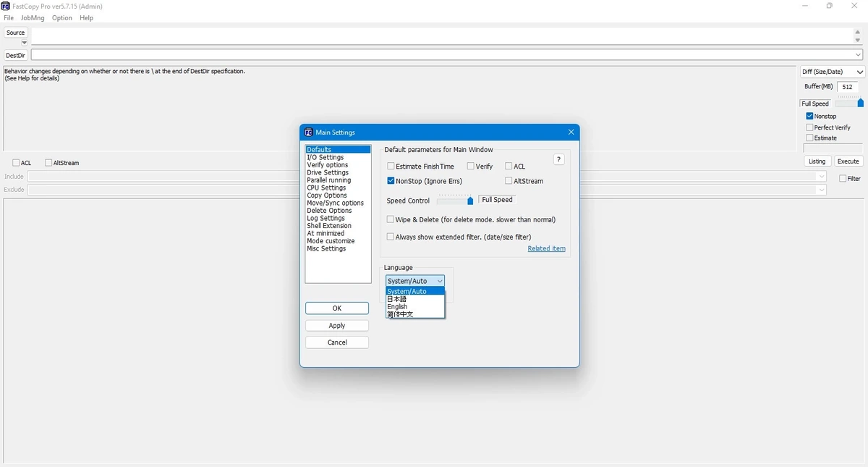Image resolution: width=868 pixels, height=467 pixels.
Task: Click the Source field scrollbar
Action: click(x=859, y=36)
